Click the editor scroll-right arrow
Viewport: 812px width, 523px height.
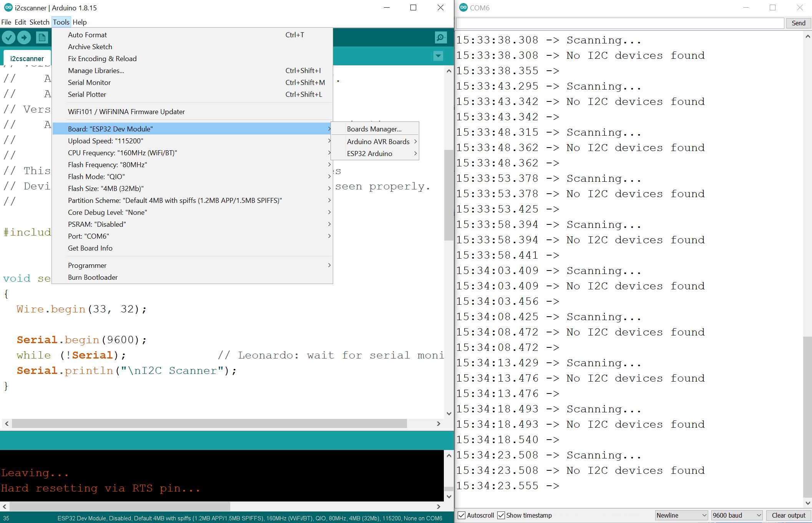(438, 423)
